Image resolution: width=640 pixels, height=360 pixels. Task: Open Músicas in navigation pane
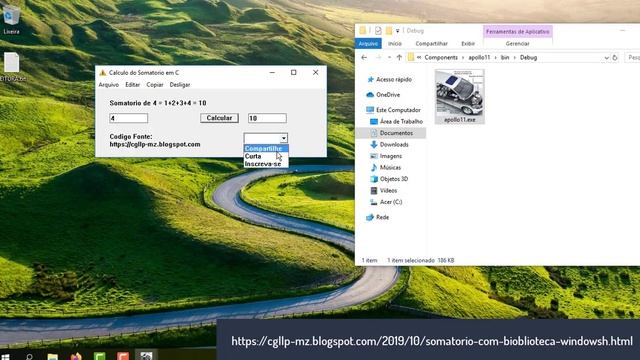(x=385, y=167)
